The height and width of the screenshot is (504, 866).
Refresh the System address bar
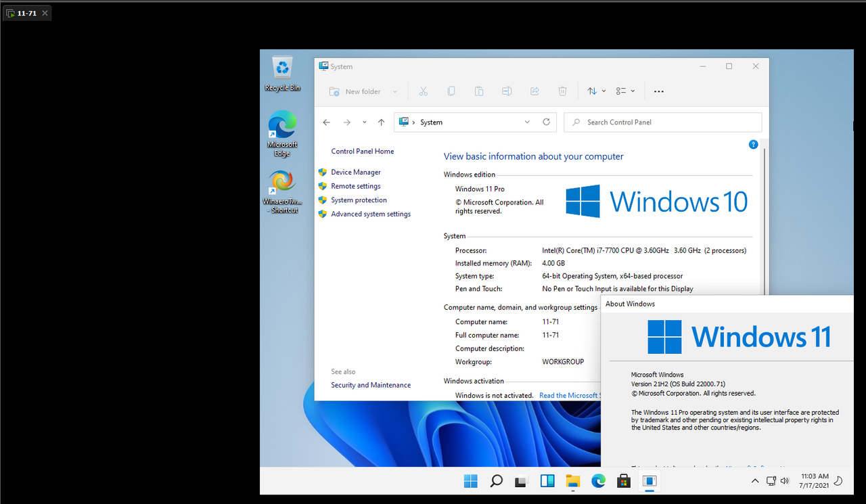(547, 122)
